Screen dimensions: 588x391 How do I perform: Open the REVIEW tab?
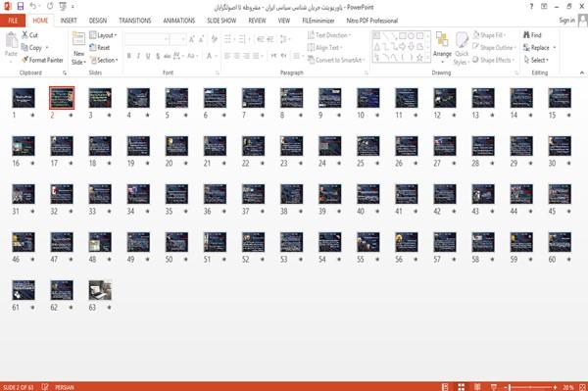tap(257, 21)
